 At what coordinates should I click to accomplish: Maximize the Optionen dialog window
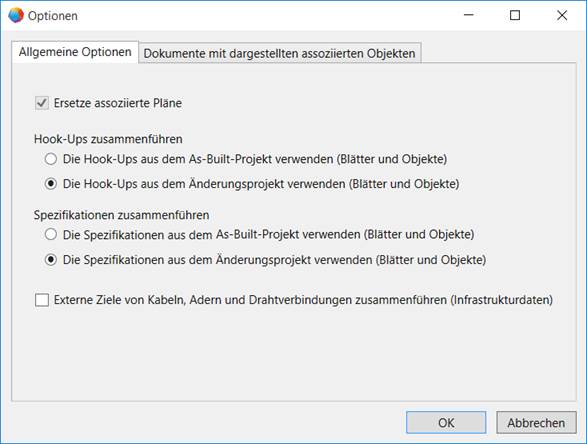tap(515, 15)
